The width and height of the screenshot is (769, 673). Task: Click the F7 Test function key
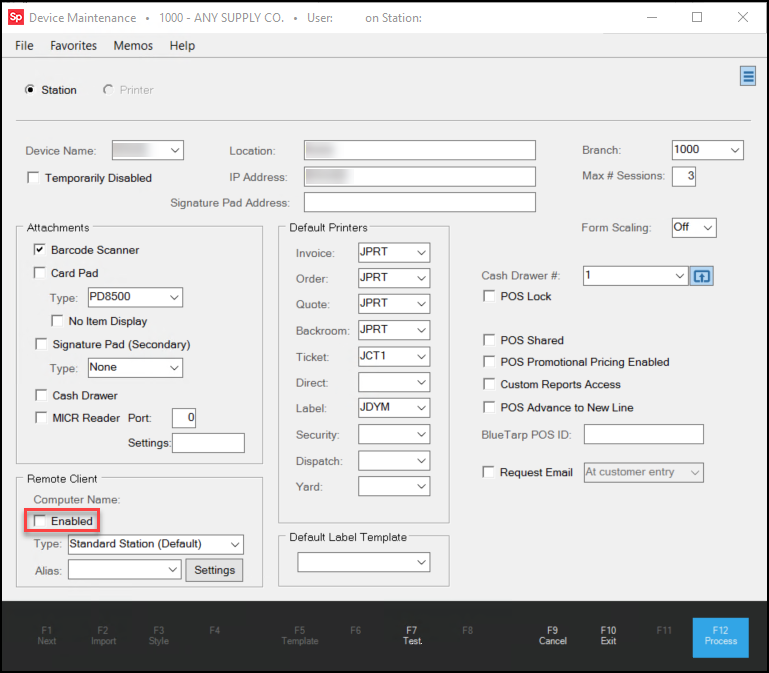coord(412,636)
